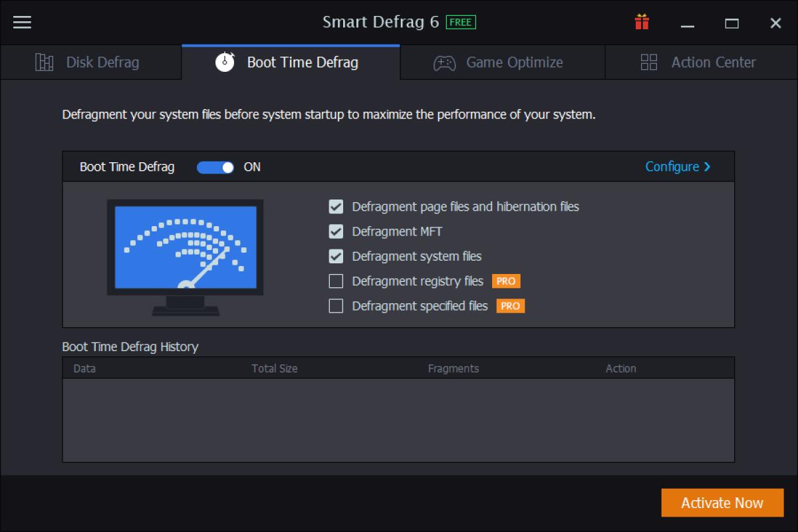Click the Action Center grid icon

pyautogui.click(x=648, y=62)
